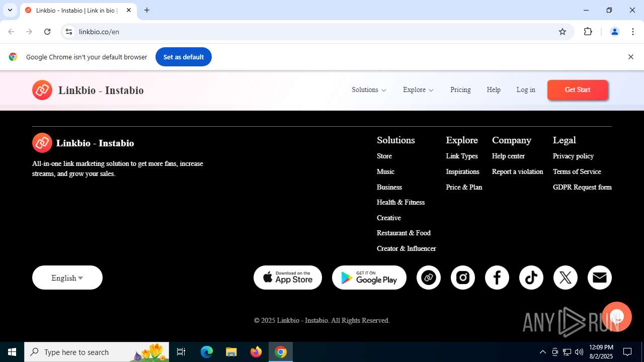Click the email envelope icon
This screenshot has width=644, height=362.
600,278
